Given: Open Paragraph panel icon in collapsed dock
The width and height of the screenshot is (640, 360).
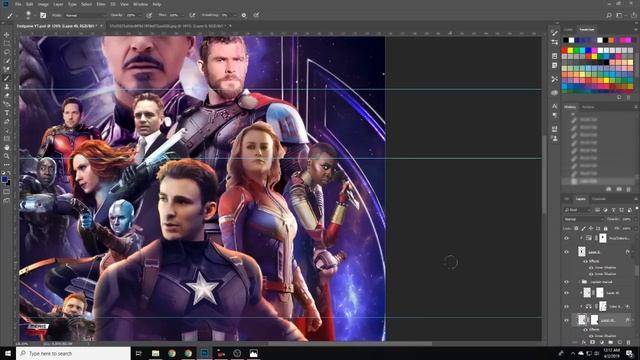Looking at the screenshot, I should (554, 116).
